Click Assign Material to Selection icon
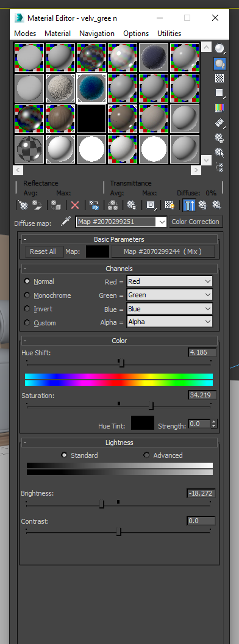The width and height of the screenshot is (239, 644). pos(55,205)
